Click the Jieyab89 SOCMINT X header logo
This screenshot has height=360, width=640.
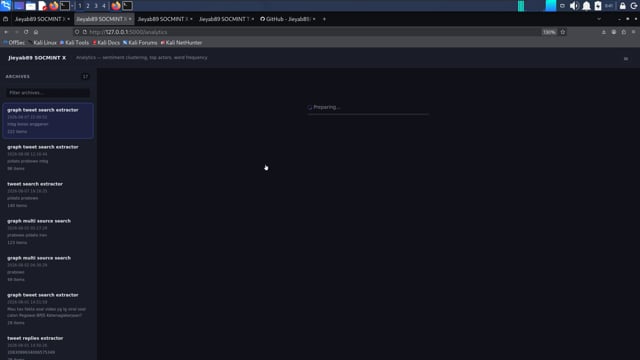tap(37, 58)
